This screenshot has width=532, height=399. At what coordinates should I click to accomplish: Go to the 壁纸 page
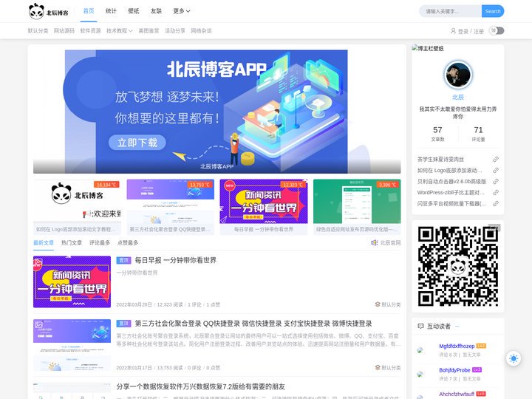point(134,11)
